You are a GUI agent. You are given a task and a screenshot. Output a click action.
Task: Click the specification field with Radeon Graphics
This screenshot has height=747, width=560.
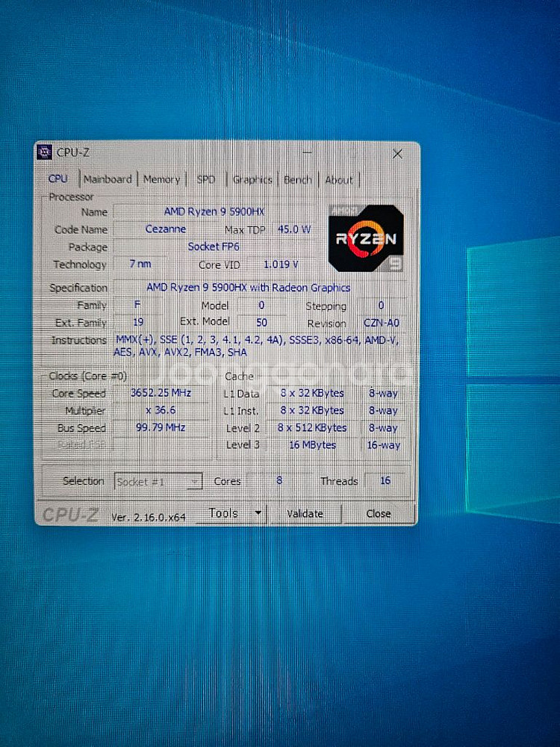[x=248, y=288]
